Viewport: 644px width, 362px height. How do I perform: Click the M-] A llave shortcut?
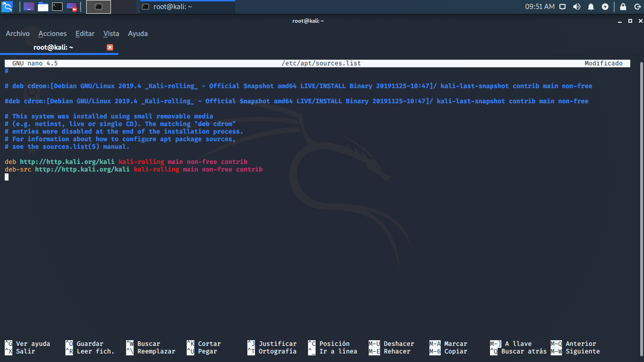pyautogui.click(x=511, y=344)
